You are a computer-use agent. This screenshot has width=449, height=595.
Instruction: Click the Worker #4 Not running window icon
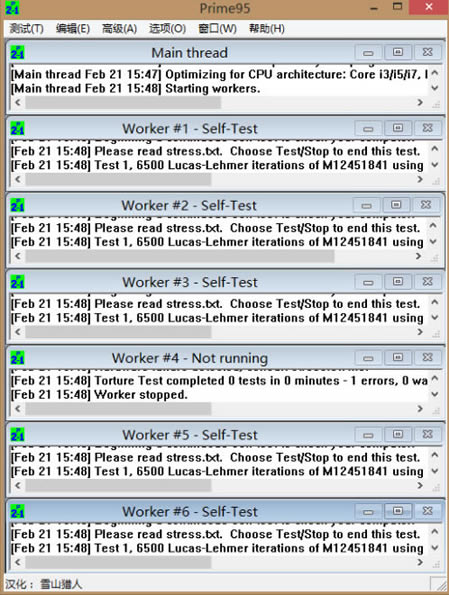(17, 358)
